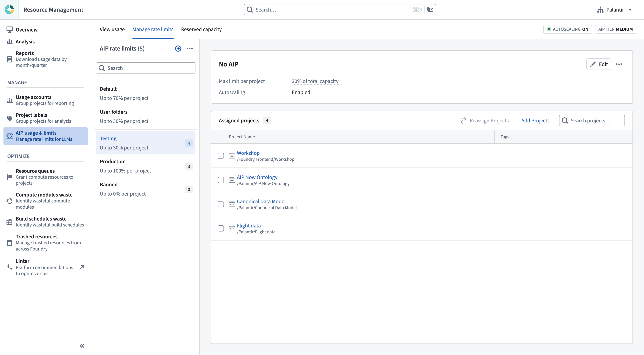Click the Linter sparkle icon
The height and width of the screenshot is (355, 644).
pos(9,267)
